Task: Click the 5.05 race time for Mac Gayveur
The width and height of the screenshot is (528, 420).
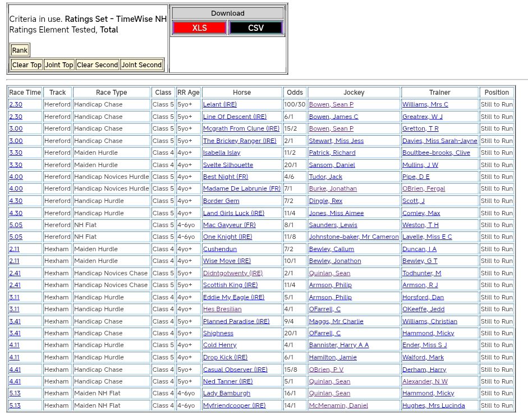Action: pyautogui.click(x=16, y=225)
